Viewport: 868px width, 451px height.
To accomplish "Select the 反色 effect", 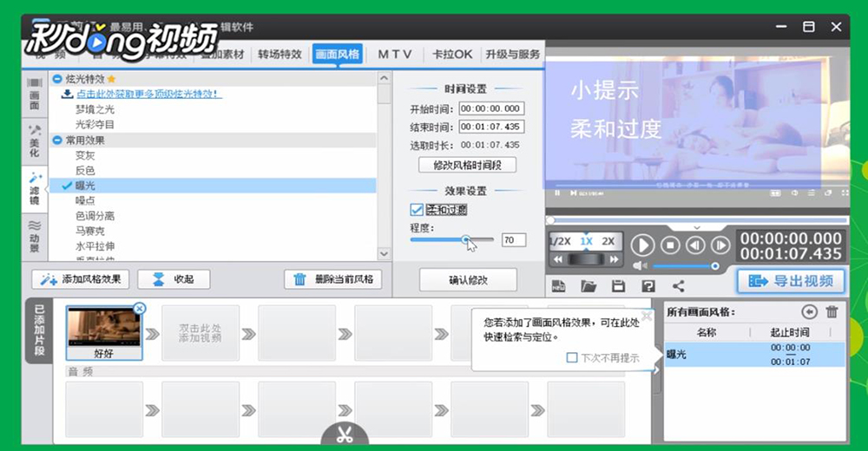I will click(85, 171).
